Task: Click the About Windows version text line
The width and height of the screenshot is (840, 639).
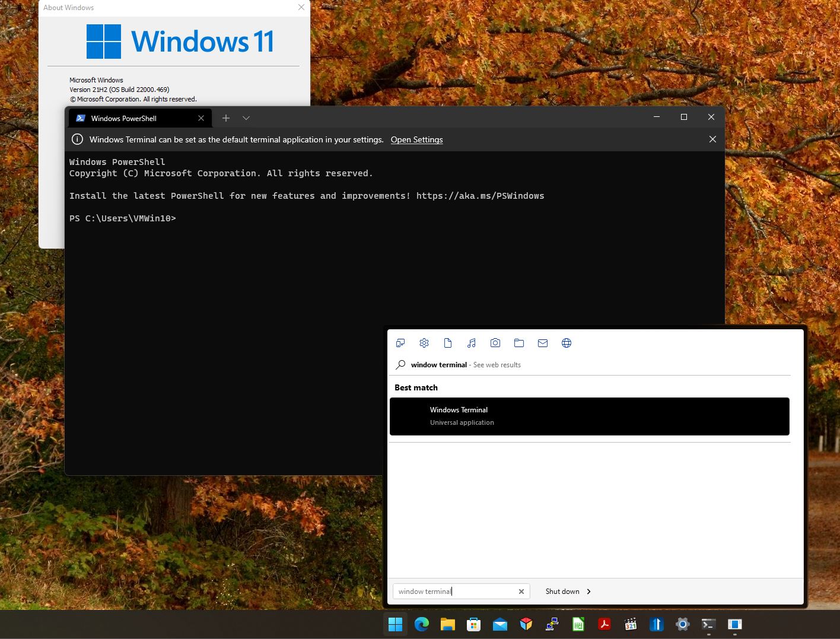Action: (x=119, y=90)
